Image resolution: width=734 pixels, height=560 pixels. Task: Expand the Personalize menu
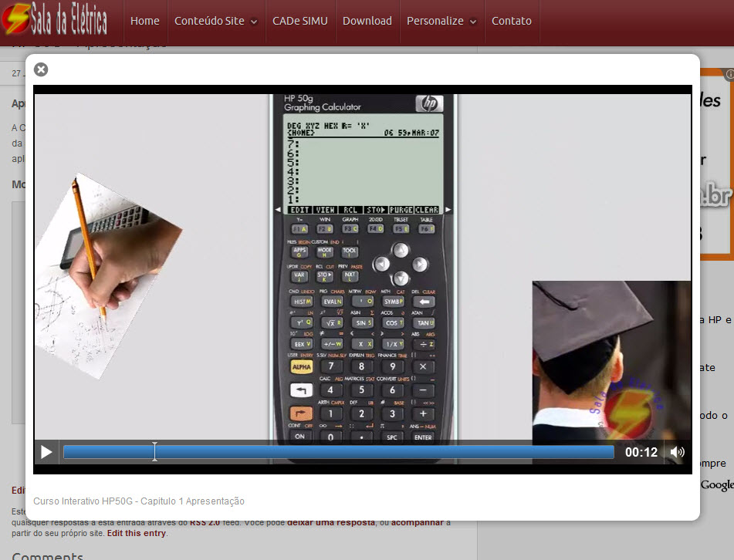click(x=441, y=21)
